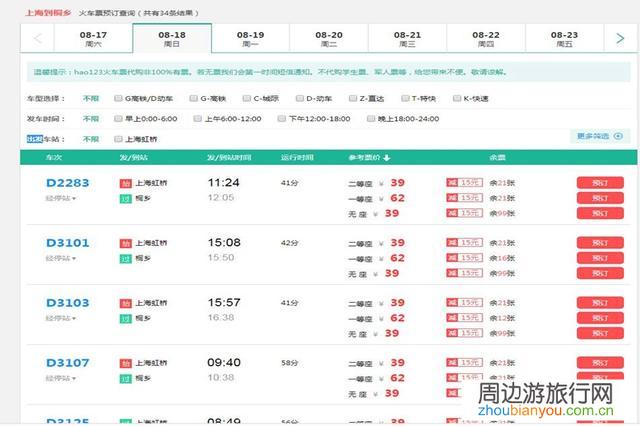Check the 上海虹桥 station filter
Image resolution: width=640 pixels, height=426 pixels.
pyautogui.click(x=118, y=139)
